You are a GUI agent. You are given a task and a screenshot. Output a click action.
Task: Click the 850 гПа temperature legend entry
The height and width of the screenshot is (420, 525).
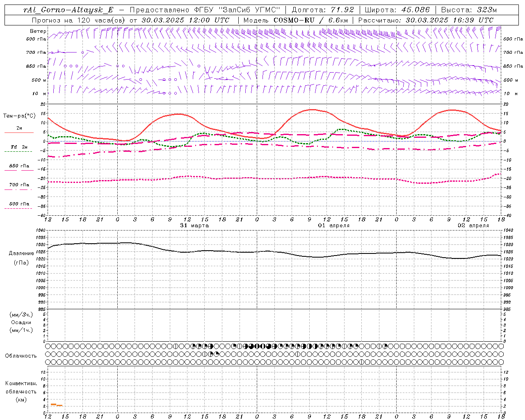tap(19, 166)
